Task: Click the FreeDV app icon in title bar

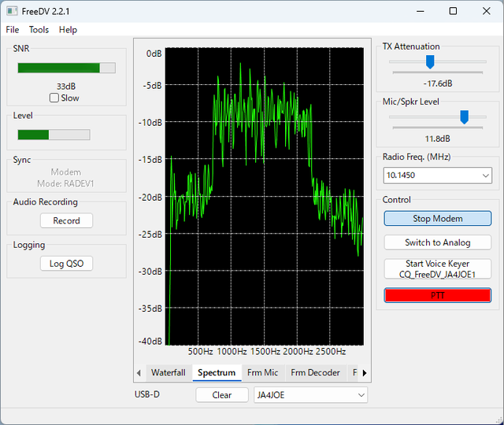Action: coord(12,11)
